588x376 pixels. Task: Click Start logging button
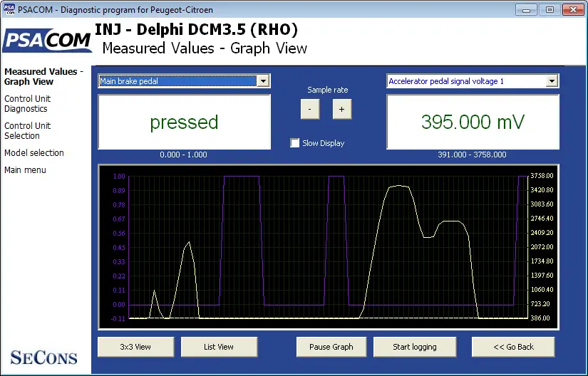click(415, 347)
